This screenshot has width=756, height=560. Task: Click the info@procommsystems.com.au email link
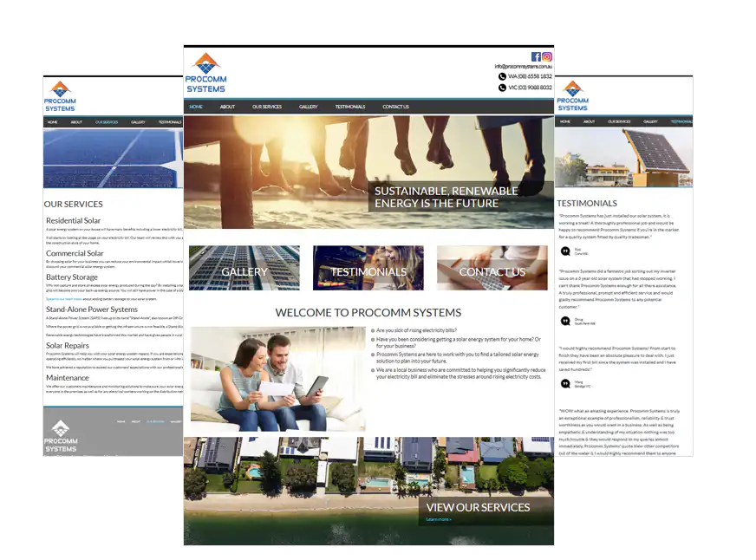pyautogui.click(x=523, y=67)
